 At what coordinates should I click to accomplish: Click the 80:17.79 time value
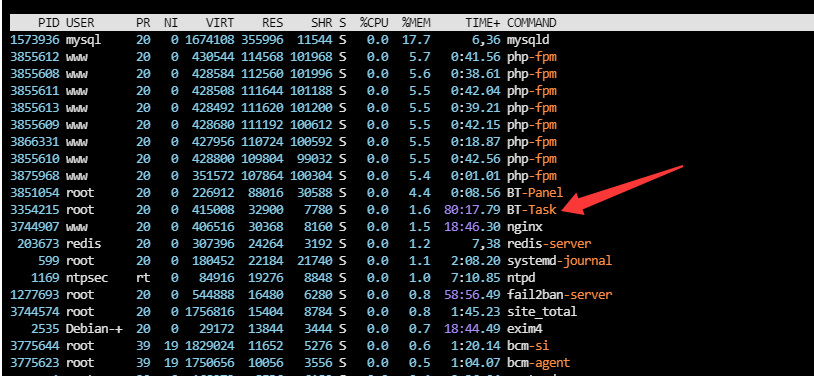pyautogui.click(x=473, y=210)
